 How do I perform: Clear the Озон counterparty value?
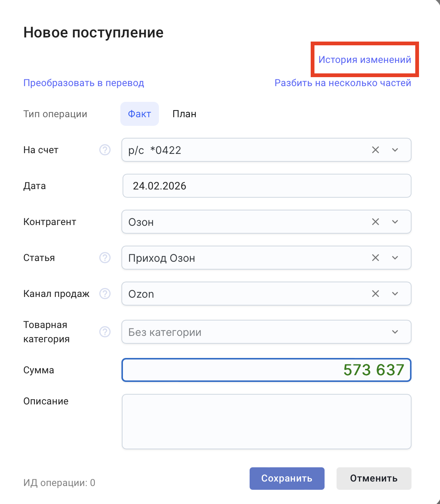tap(375, 222)
